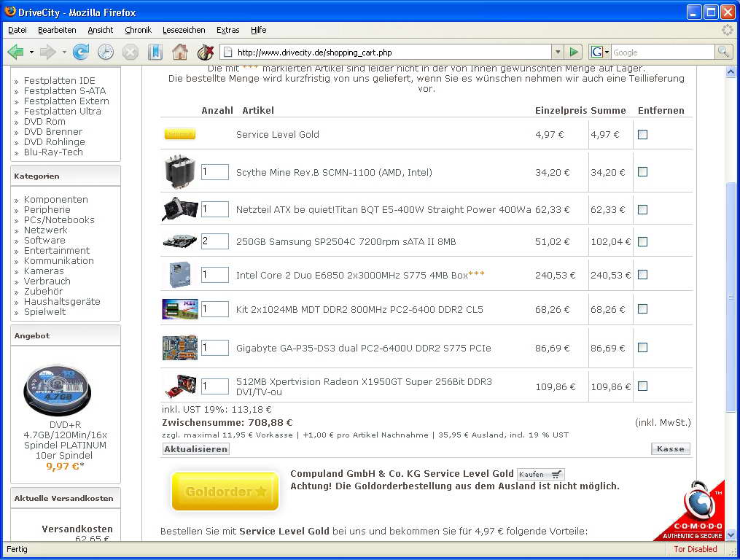
Task: Open the Back button history dropdown
Action: (31, 52)
